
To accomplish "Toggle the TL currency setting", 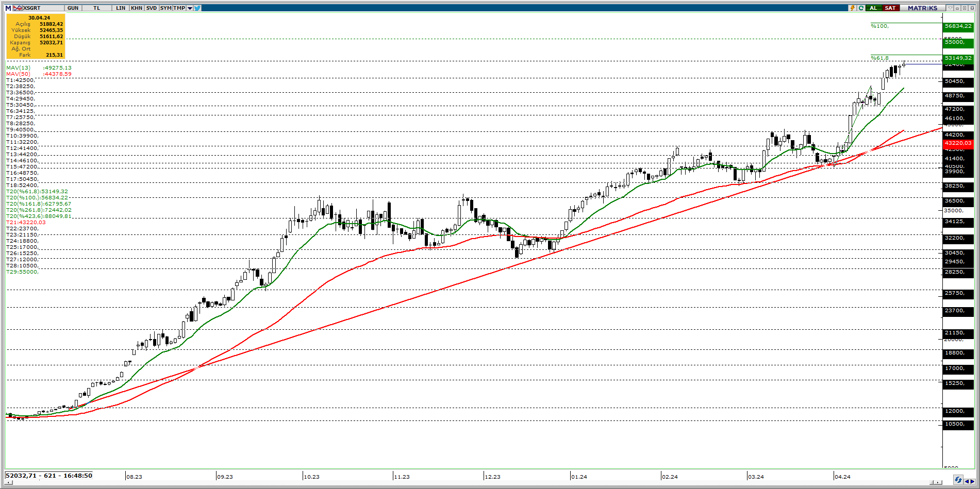I will (x=96, y=8).
